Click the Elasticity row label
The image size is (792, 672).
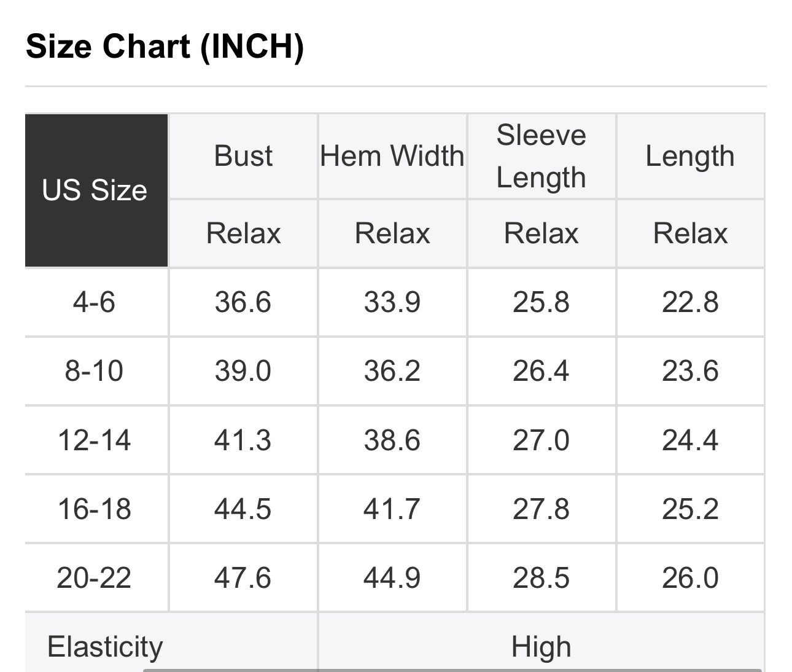[x=105, y=646]
